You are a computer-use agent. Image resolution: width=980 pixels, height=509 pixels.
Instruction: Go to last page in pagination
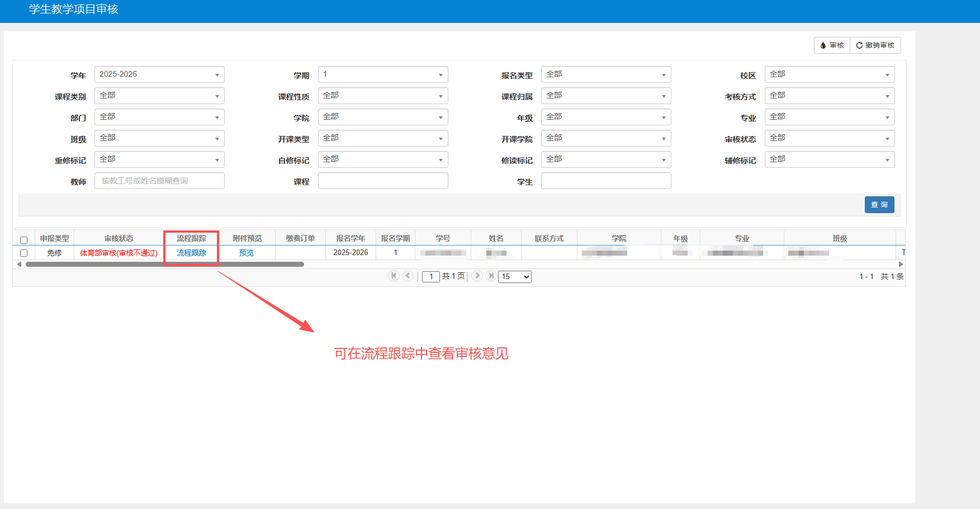click(491, 276)
